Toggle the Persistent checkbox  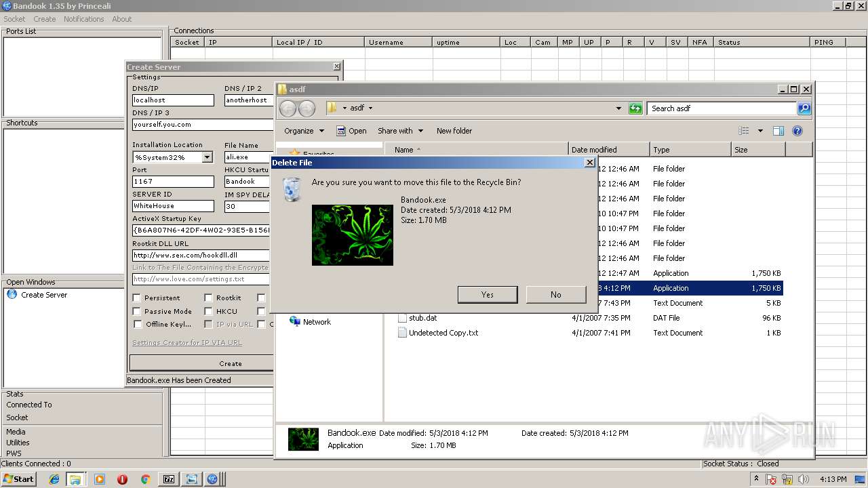tap(137, 298)
